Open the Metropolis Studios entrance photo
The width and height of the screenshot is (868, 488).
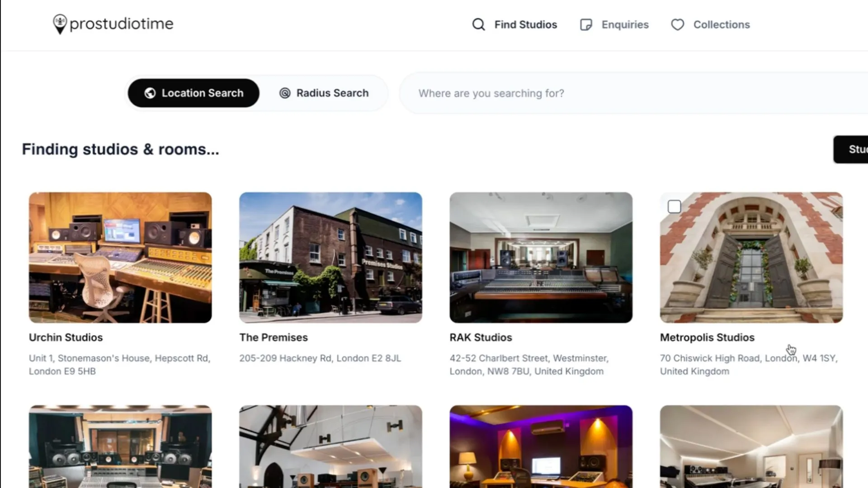click(x=751, y=258)
